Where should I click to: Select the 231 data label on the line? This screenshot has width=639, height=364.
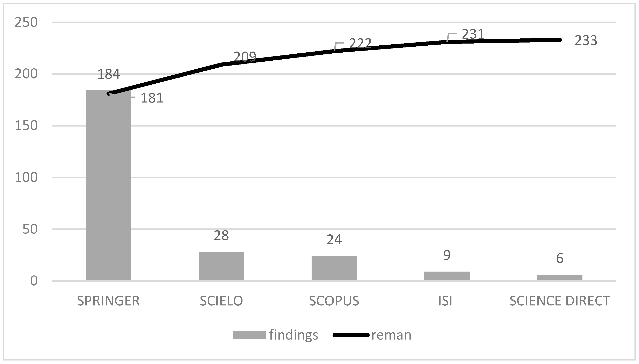473,34
